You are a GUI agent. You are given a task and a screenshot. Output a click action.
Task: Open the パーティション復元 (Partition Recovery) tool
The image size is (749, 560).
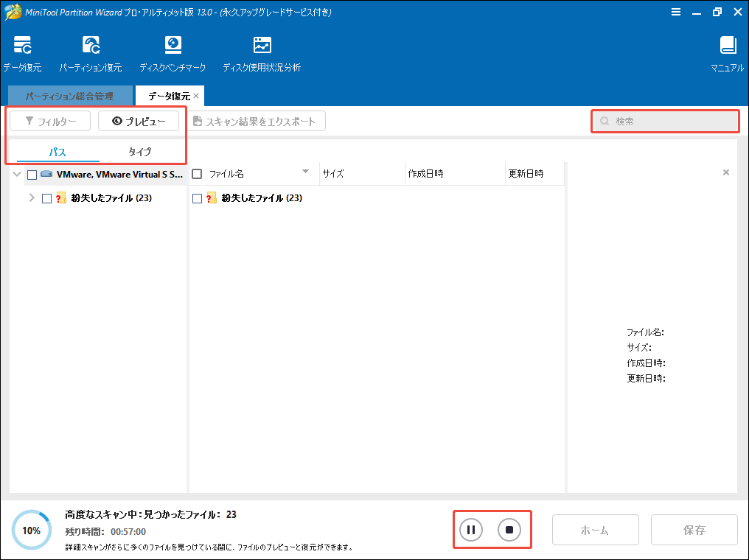point(90,52)
